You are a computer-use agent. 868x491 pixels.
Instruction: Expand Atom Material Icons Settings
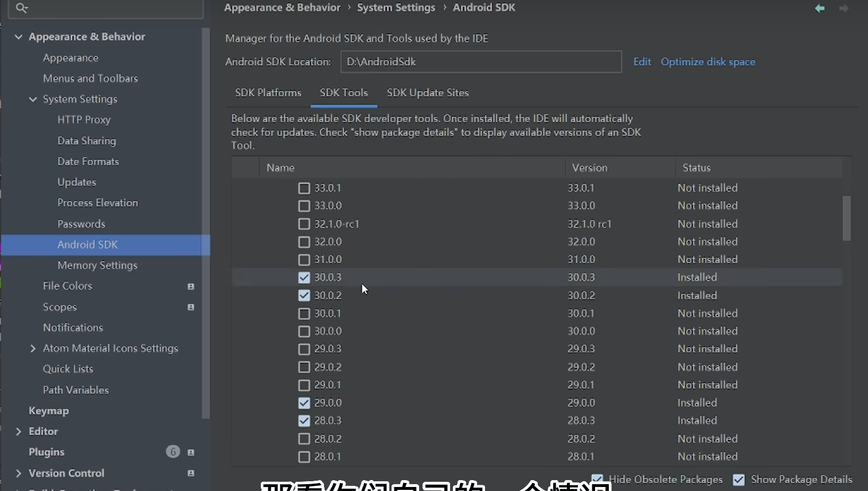tap(33, 348)
